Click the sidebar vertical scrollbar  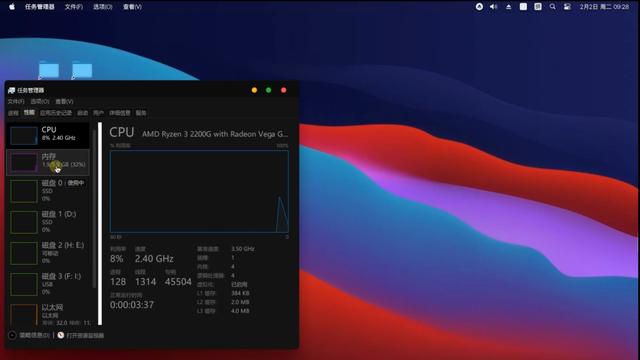[94, 208]
